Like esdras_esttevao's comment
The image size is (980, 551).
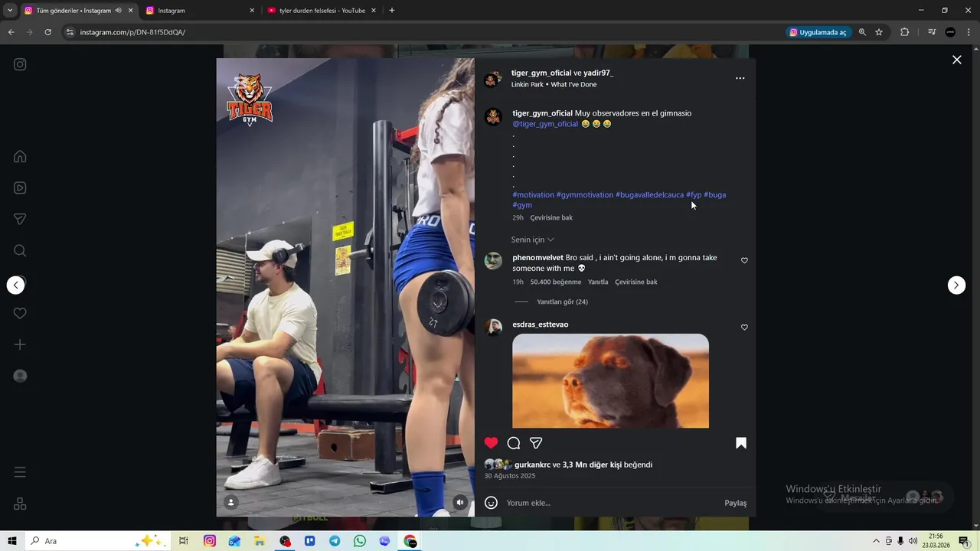(x=744, y=327)
